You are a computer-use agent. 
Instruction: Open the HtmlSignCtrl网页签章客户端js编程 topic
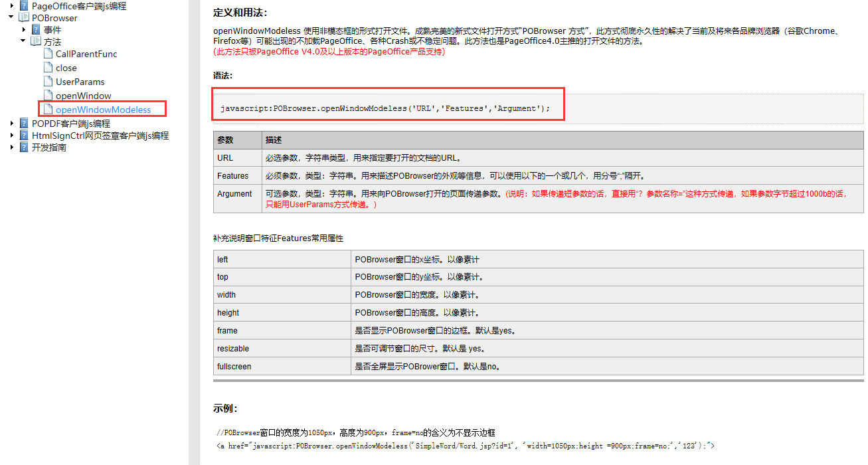pos(100,136)
